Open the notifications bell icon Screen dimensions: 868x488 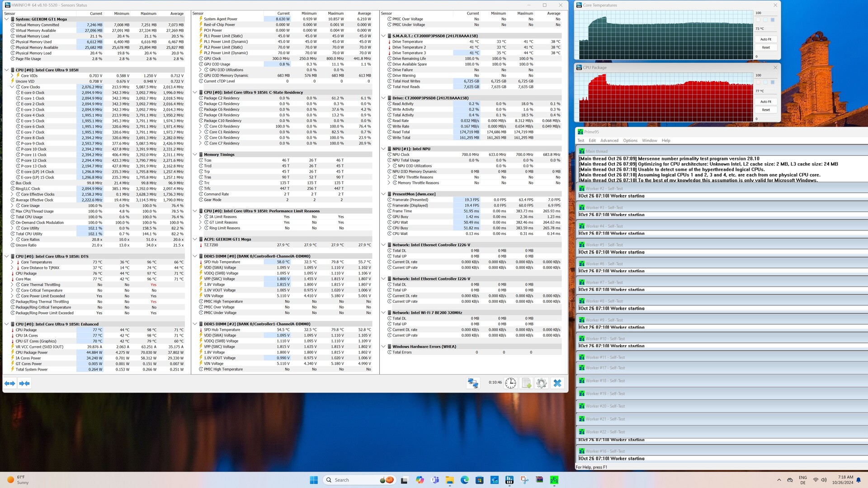[x=859, y=480]
